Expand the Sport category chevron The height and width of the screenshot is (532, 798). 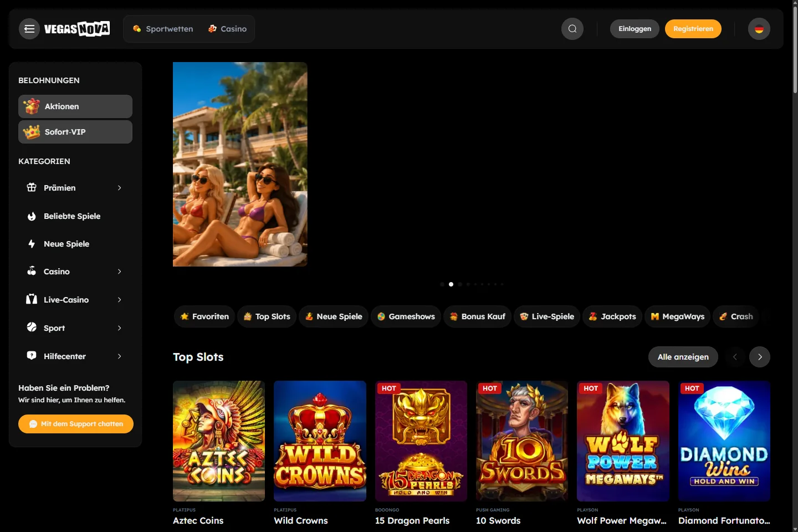119,328
